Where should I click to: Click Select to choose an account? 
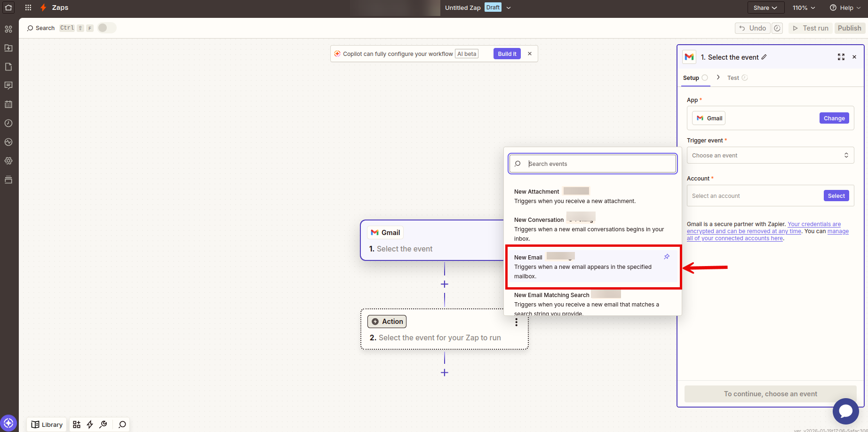tap(836, 196)
